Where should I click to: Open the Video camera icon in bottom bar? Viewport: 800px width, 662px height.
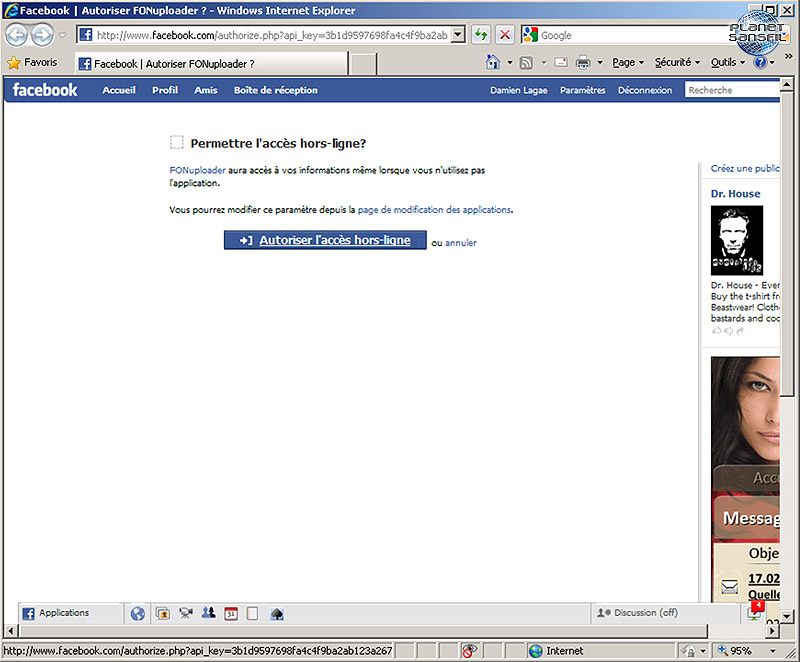(x=186, y=614)
